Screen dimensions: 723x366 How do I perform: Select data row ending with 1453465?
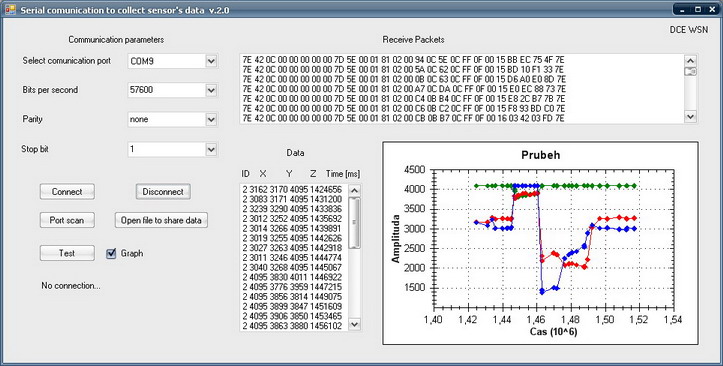(x=292, y=316)
